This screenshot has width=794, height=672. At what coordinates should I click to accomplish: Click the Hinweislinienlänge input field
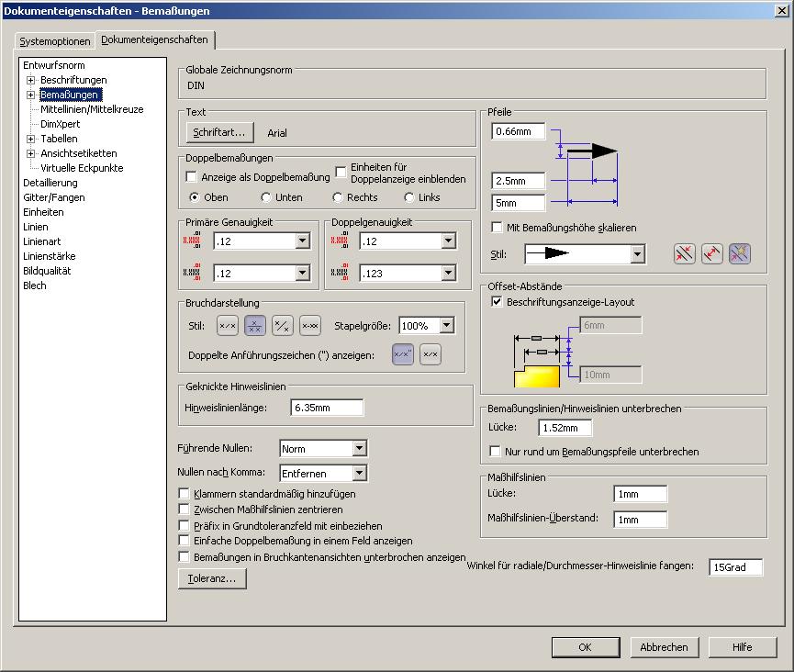327,408
